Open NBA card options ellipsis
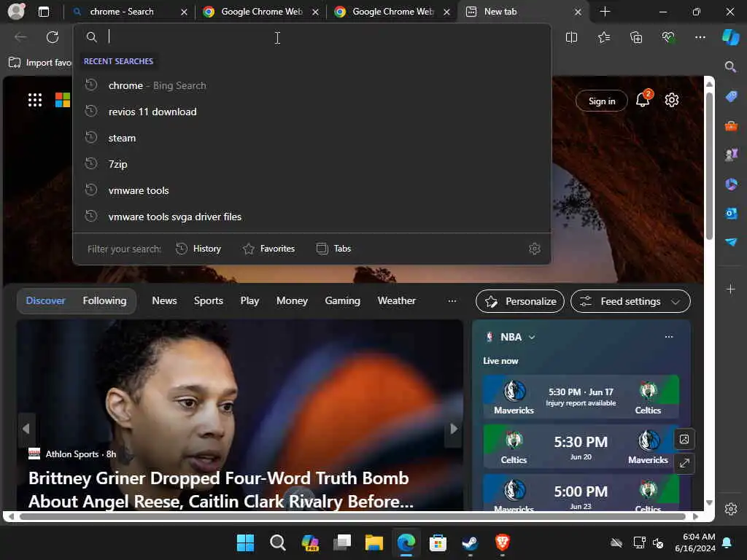Viewport: 747px width, 560px height. tap(669, 337)
